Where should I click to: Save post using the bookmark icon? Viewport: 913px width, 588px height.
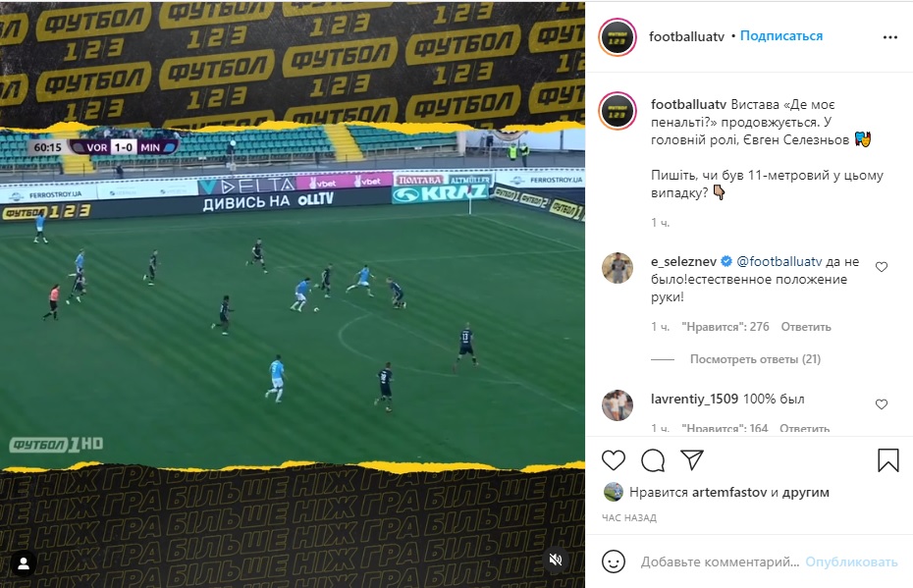click(887, 460)
